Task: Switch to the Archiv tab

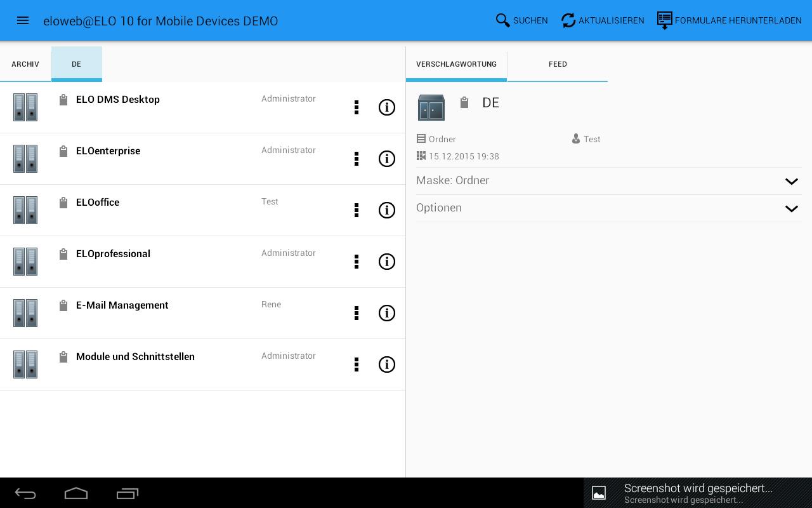Action: 25,64
